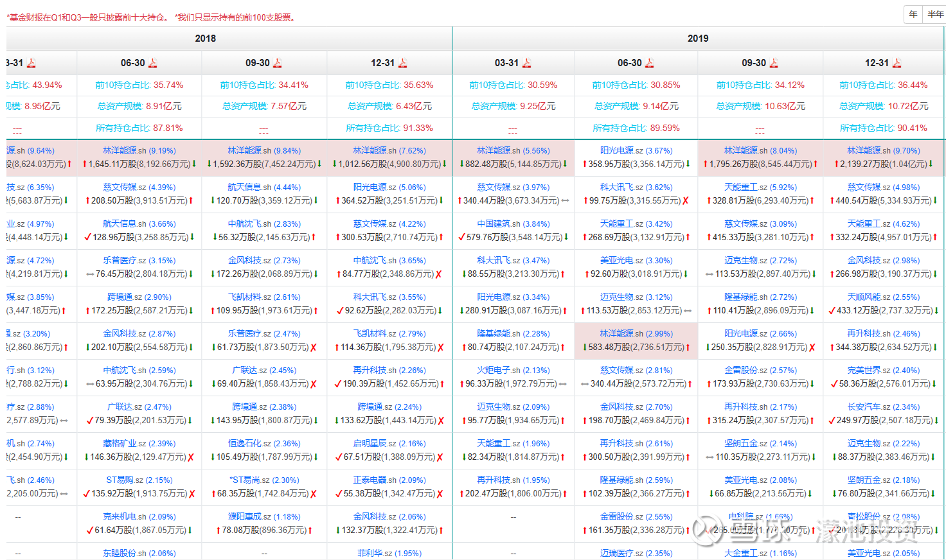Click the checkmark icon beside 克来机电 61.64万股
The height and width of the screenshot is (560, 946).
[90, 530]
